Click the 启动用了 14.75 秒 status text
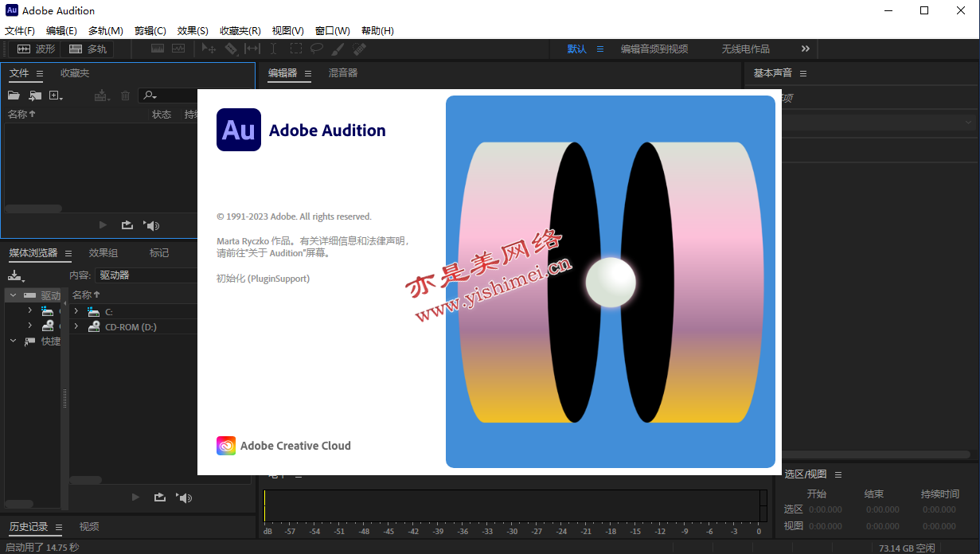This screenshot has width=980, height=554. pyautogui.click(x=42, y=548)
